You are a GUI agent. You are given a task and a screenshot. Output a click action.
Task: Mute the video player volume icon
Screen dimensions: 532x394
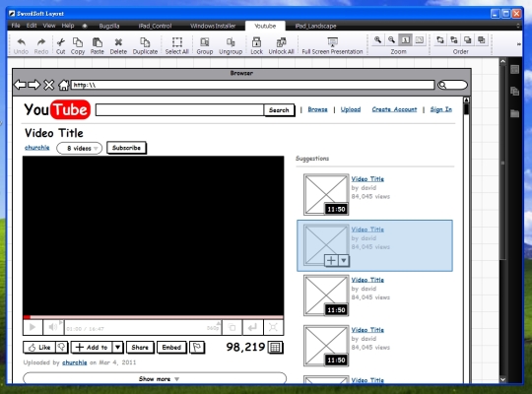tap(53, 327)
